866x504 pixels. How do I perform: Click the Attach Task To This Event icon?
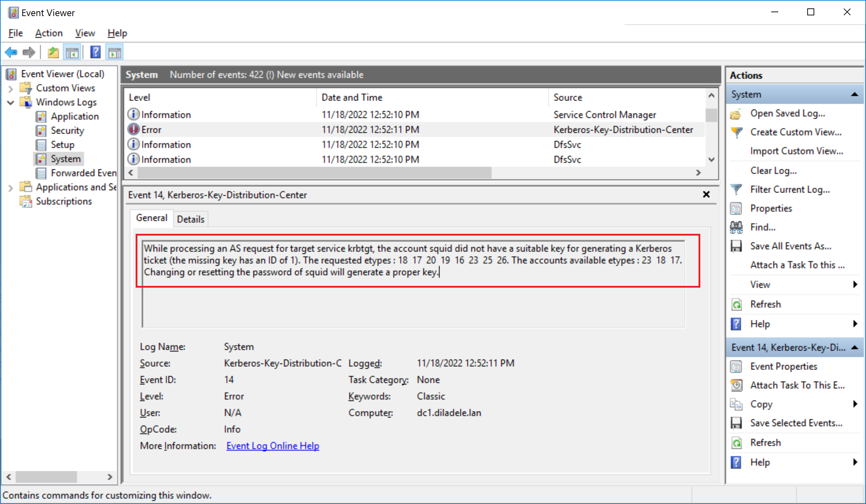(x=736, y=385)
